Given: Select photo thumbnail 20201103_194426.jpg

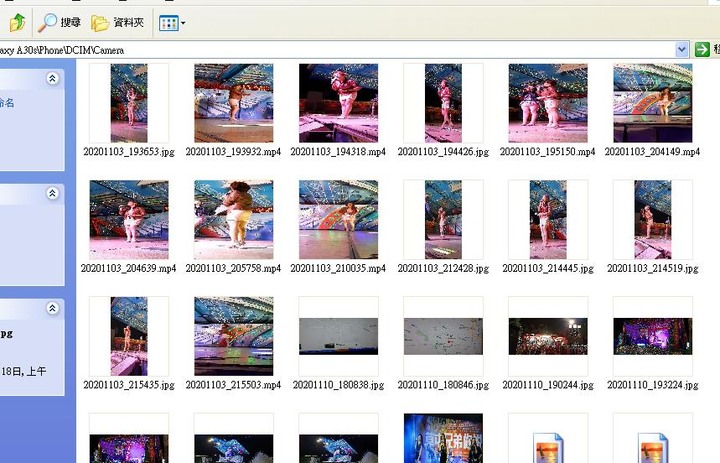Looking at the screenshot, I should click(443, 103).
